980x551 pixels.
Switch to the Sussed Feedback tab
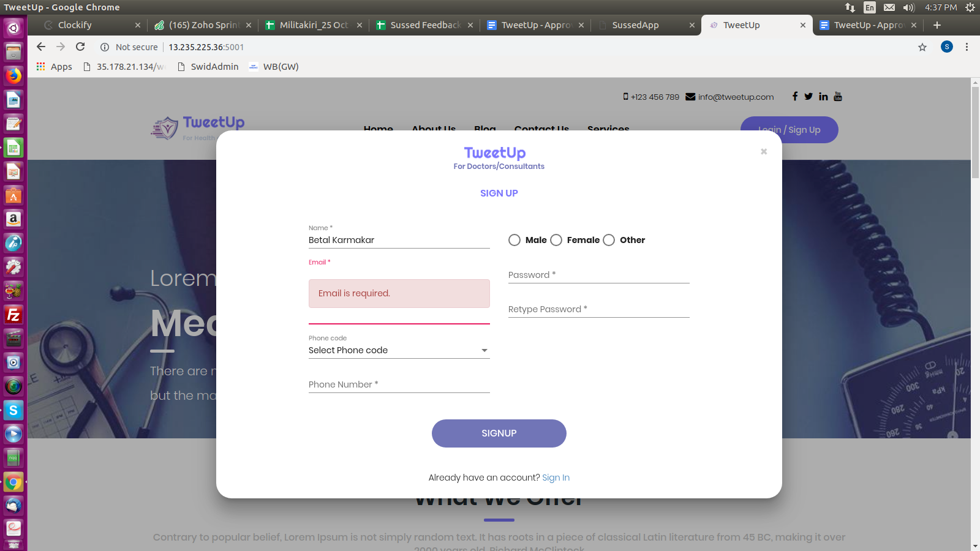(x=424, y=25)
